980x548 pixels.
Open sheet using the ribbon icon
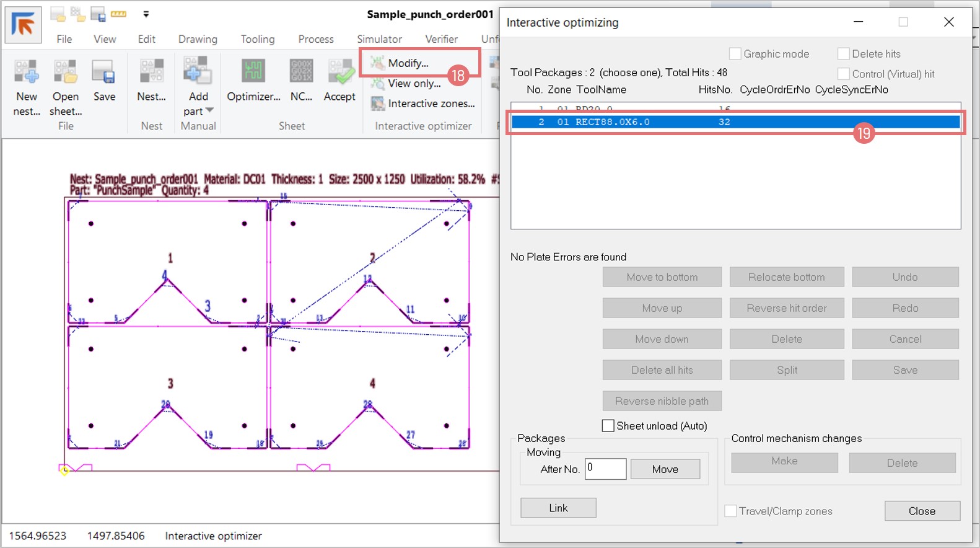tap(65, 73)
